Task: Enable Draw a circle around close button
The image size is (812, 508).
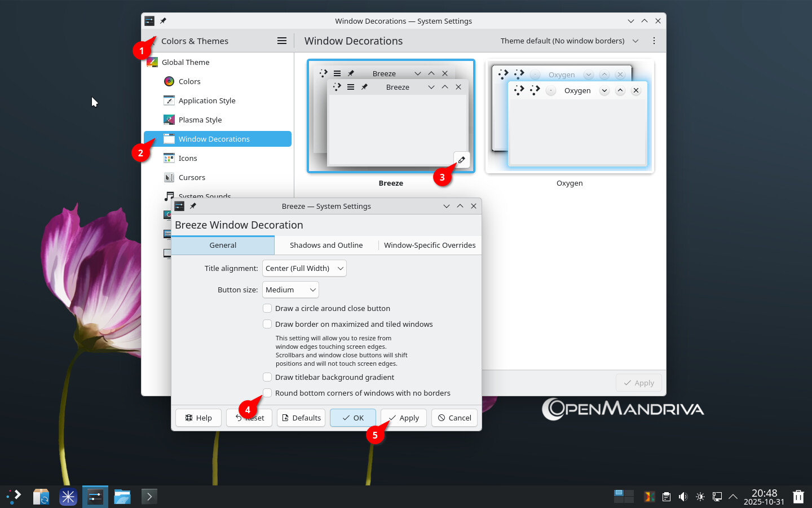Action: click(x=268, y=308)
